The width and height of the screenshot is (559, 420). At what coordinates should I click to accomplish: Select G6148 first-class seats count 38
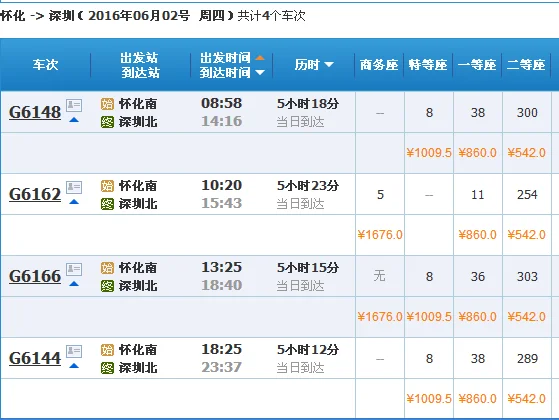(478, 113)
